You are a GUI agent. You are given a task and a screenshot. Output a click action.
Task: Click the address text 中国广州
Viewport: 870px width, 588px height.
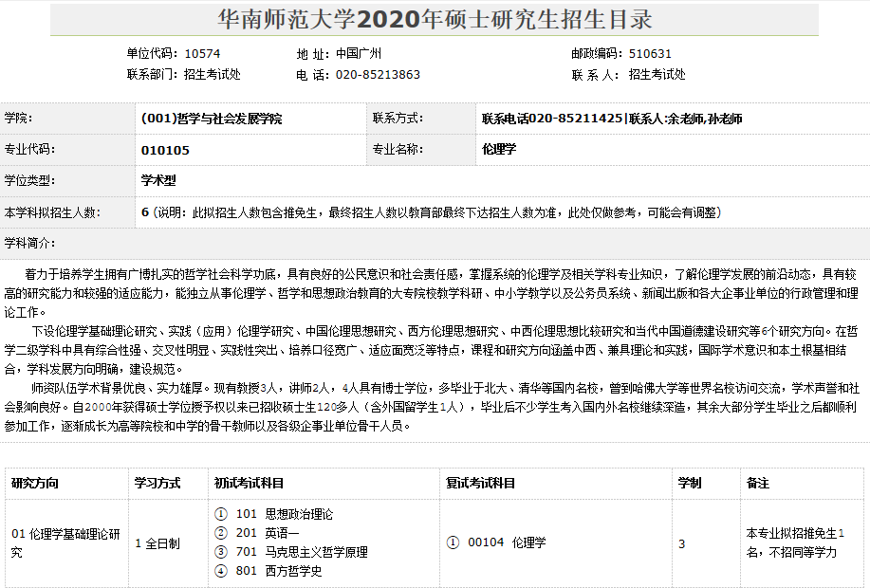pyautogui.click(x=359, y=54)
